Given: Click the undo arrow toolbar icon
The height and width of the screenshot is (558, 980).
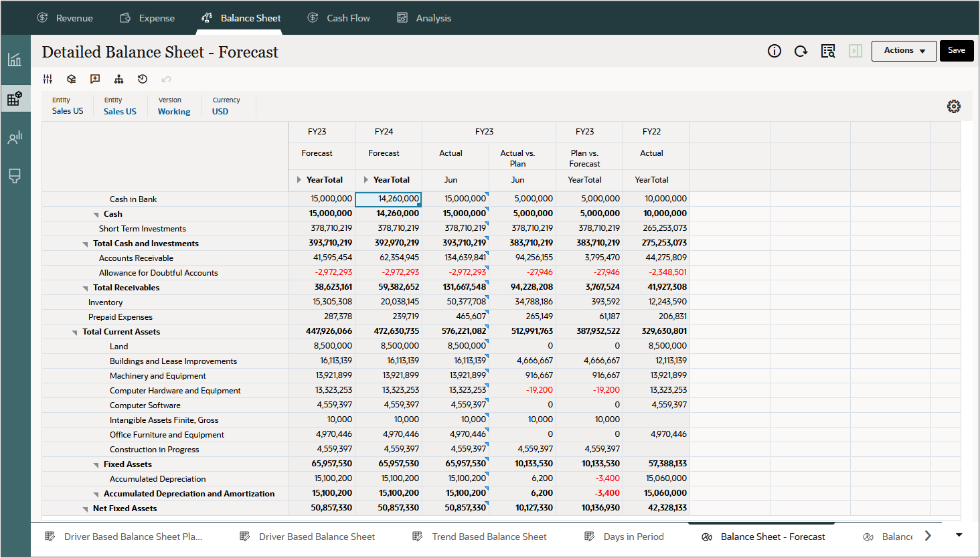Looking at the screenshot, I should (x=166, y=79).
